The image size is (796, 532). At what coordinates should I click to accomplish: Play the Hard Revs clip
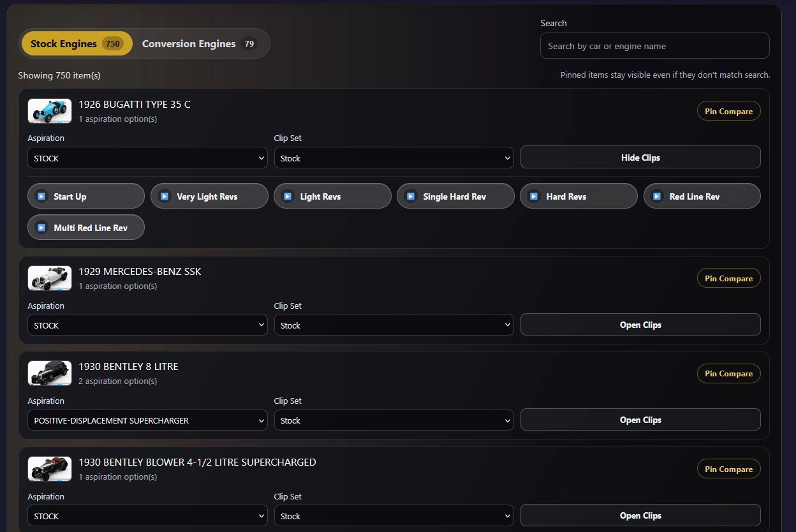click(579, 196)
